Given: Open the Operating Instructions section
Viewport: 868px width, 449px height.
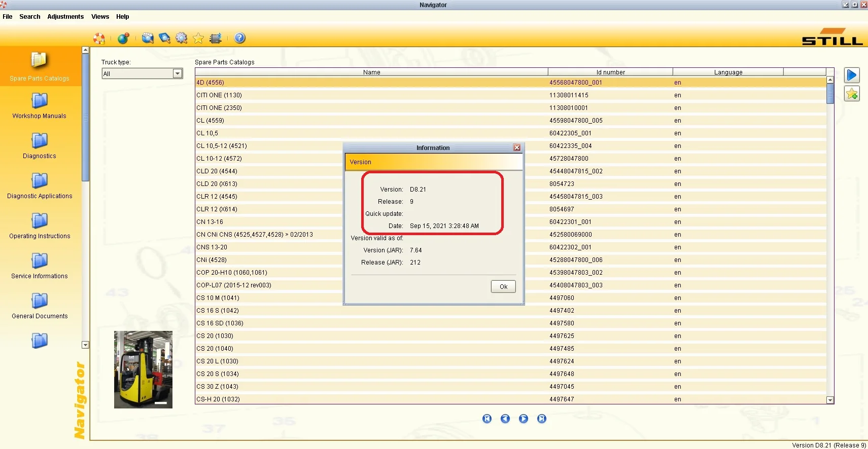Looking at the screenshot, I should click(40, 227).
